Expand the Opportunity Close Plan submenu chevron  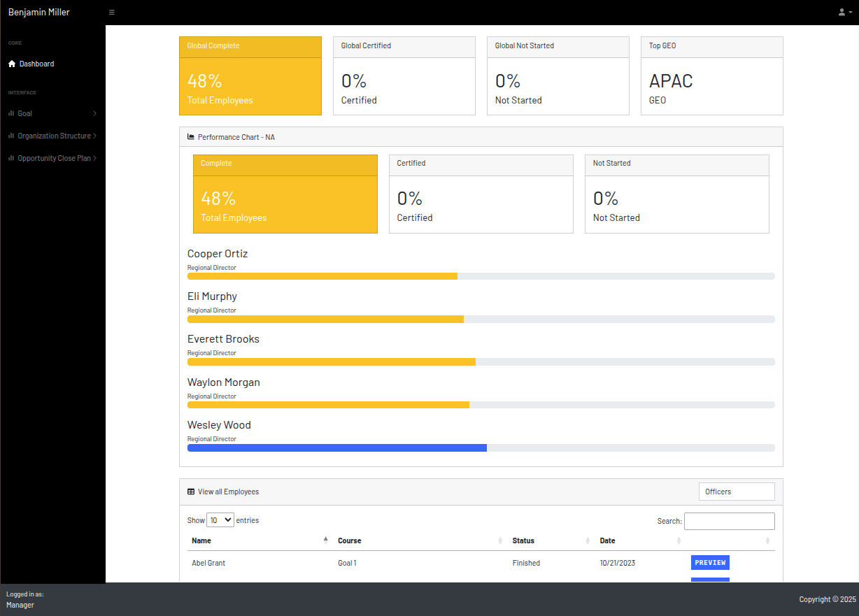tap(94, 158)
